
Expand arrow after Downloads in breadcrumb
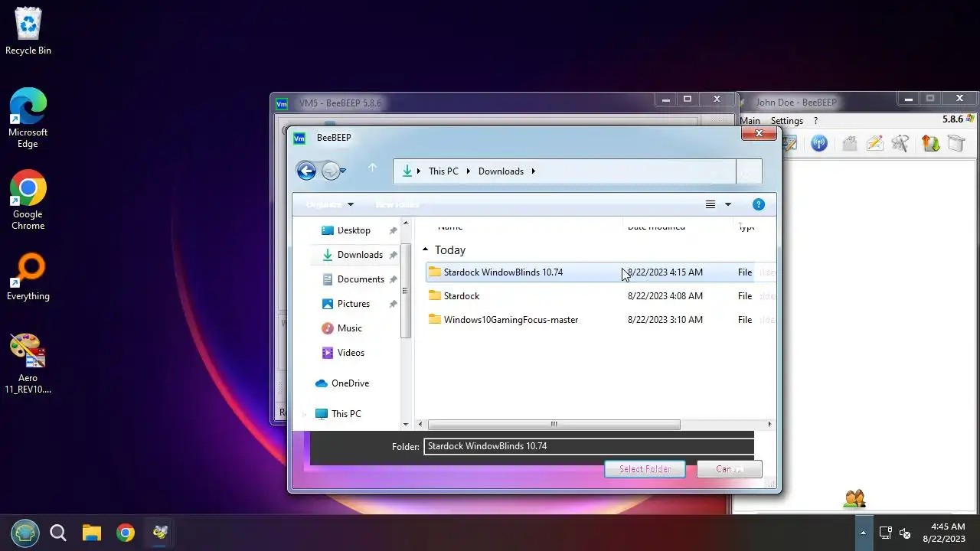point(534,171)
